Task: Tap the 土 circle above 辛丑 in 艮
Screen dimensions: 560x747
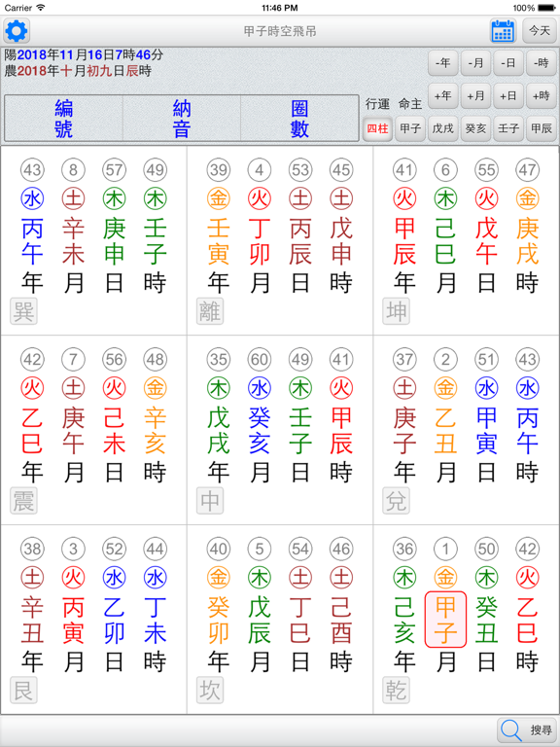Action: coord(32,578)
